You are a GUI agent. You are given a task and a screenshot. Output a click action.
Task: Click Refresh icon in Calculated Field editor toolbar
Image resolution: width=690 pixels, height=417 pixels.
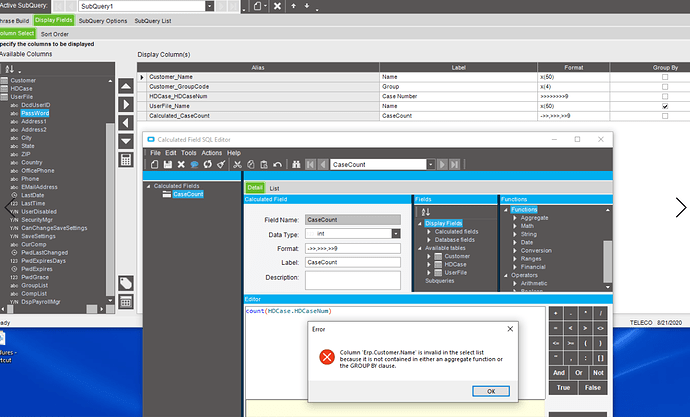[x=207, y=165]
